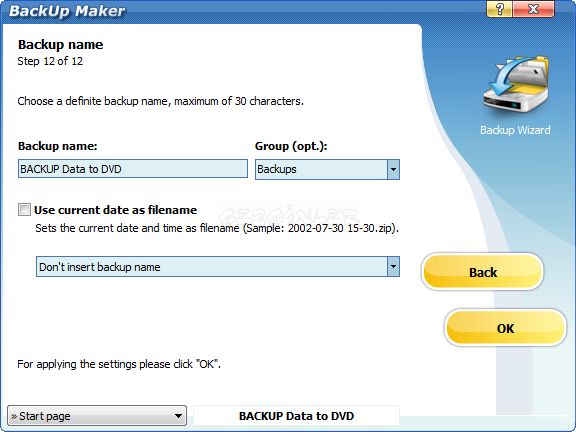This screenshot has width=576, height=432.
Task: Open the help question mark button
Action: pyautogui.click(x=499, y=9)
